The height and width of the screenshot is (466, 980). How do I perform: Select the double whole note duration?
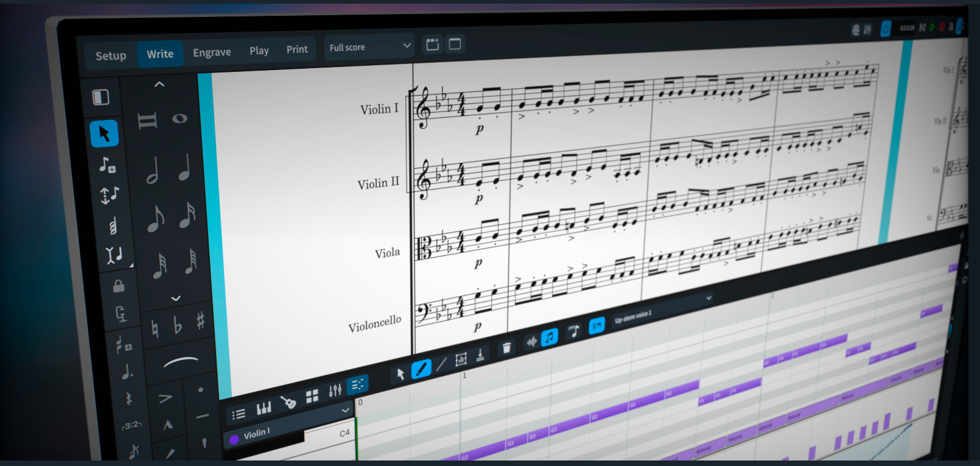pos(147,121)
